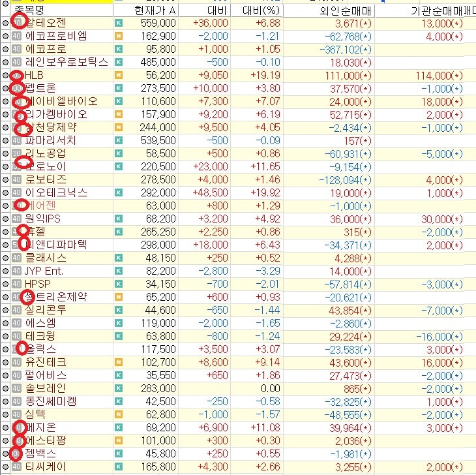Image resolution: width=476 pixels, height=475 pixels.
Task: Click the 40 badge beside 원익IPS
Action: click(16, 219)
